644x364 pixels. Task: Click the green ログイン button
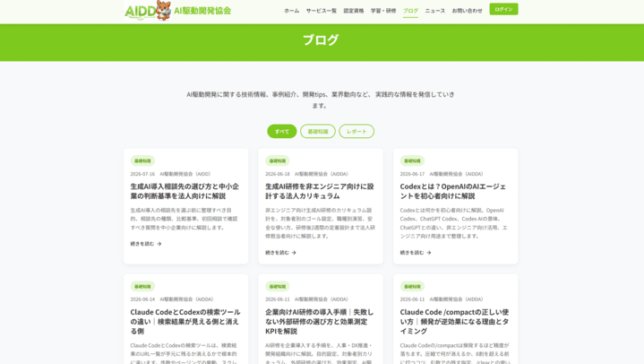(x=503, y=9)
